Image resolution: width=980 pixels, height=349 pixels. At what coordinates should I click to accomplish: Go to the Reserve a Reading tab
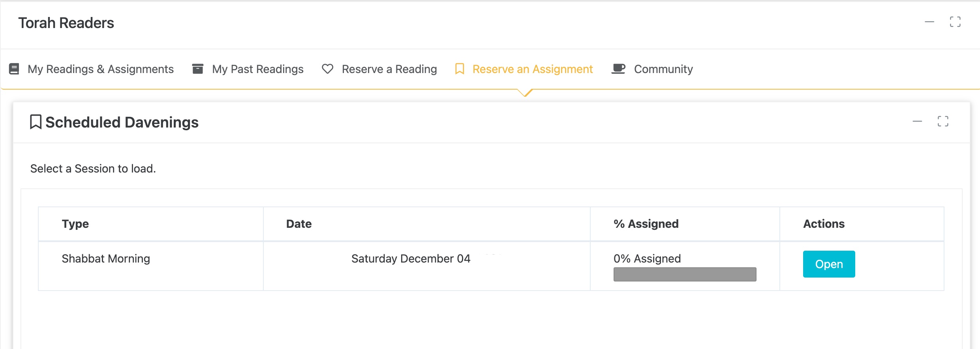point(389,69)
